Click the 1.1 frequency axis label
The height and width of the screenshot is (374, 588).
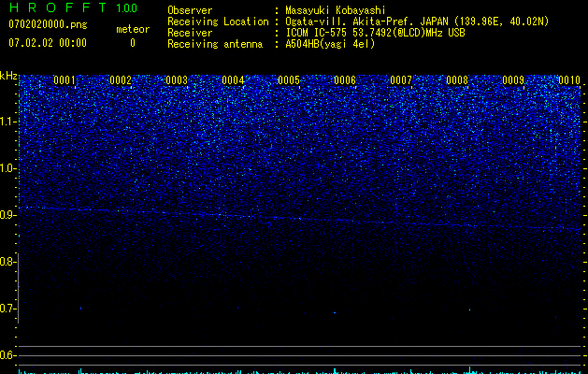point(7,122)
